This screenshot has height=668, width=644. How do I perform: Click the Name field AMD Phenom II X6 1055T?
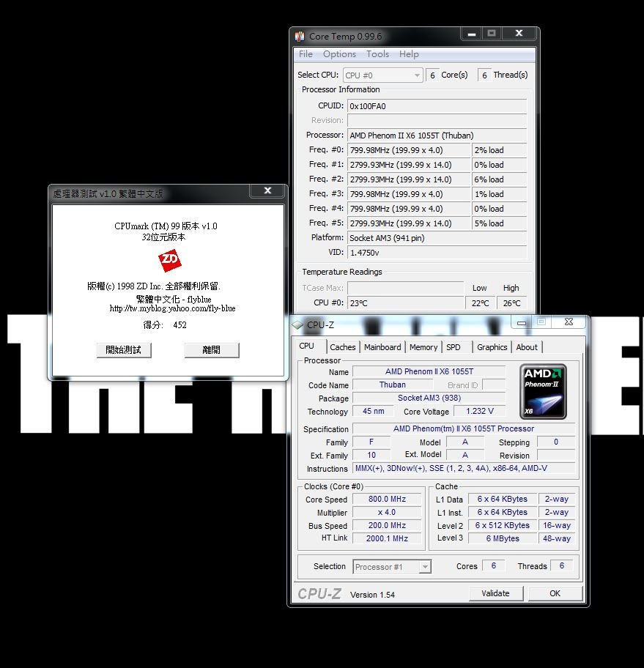click(429, 371)
